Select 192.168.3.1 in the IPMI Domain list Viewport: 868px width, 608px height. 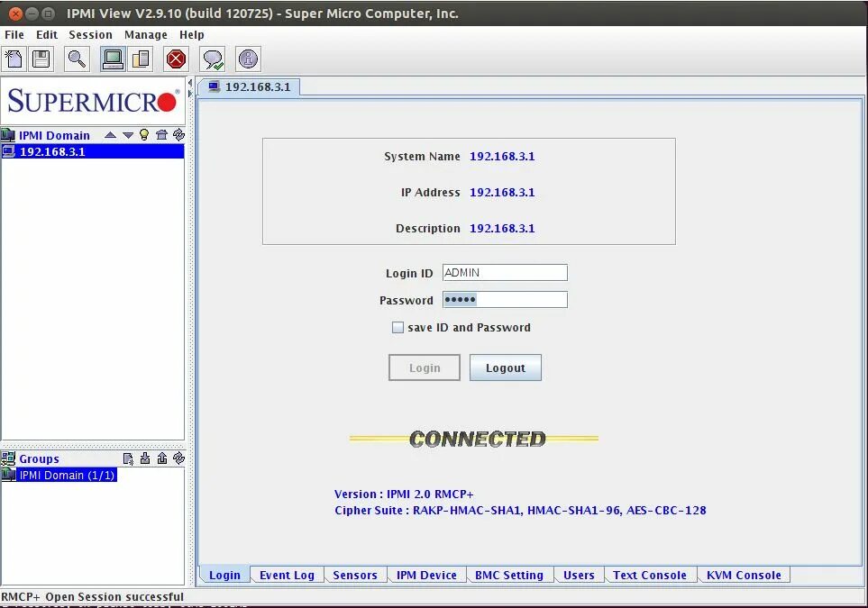[93, 151]
